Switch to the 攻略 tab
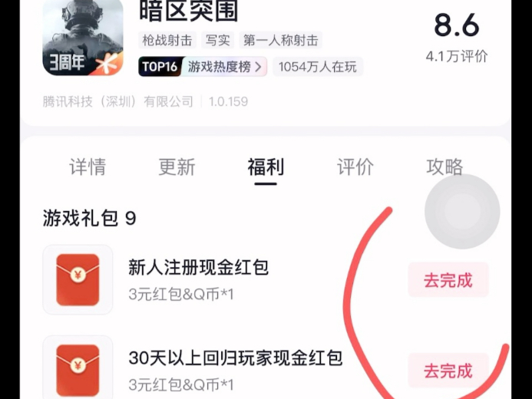532x399 pixels. [444, 167]
